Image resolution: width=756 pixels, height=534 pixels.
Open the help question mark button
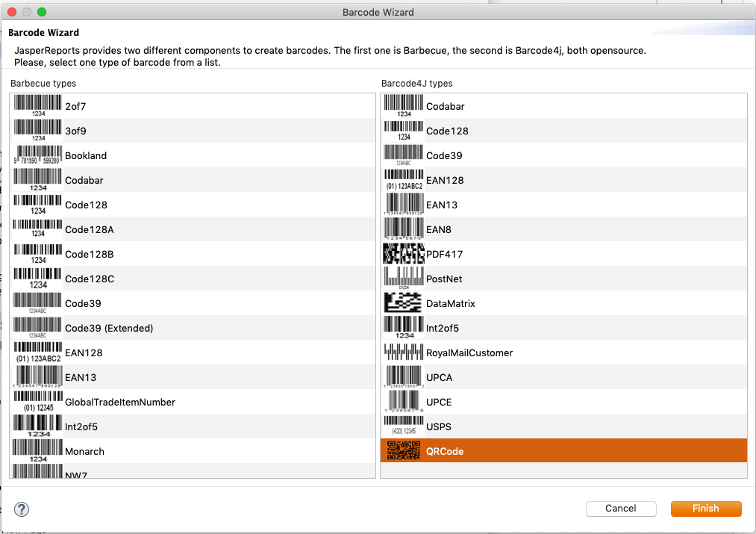(x=22, y=509)
